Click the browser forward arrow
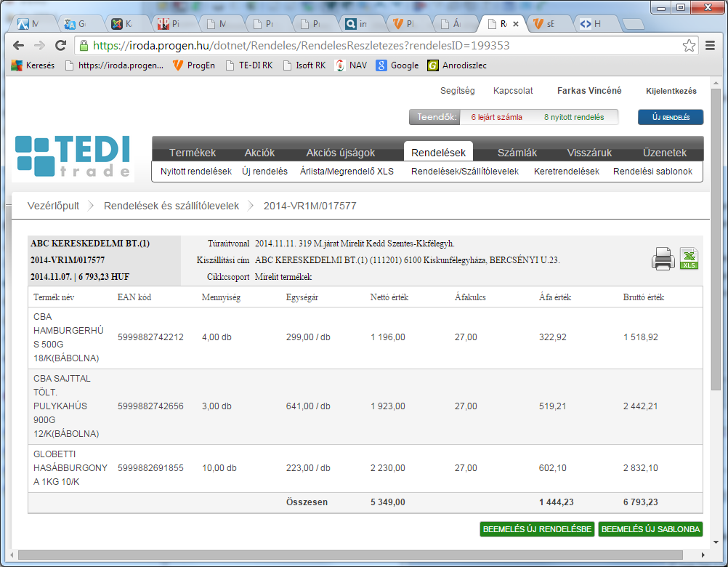 39,46
